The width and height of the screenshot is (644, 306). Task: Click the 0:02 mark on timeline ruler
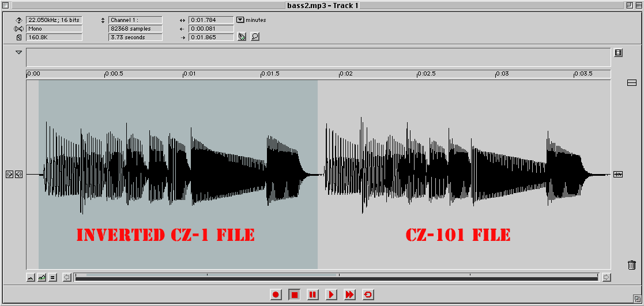click(x=346, y=74)
